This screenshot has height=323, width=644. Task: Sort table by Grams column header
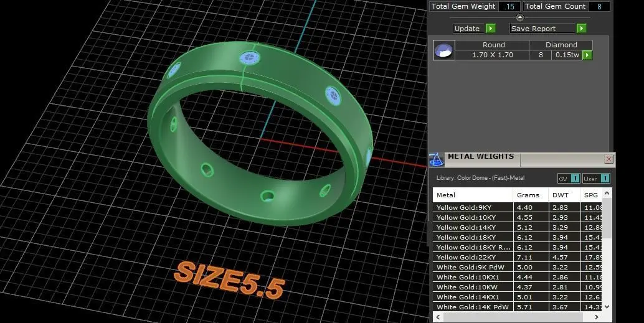(x=531, y=195)
